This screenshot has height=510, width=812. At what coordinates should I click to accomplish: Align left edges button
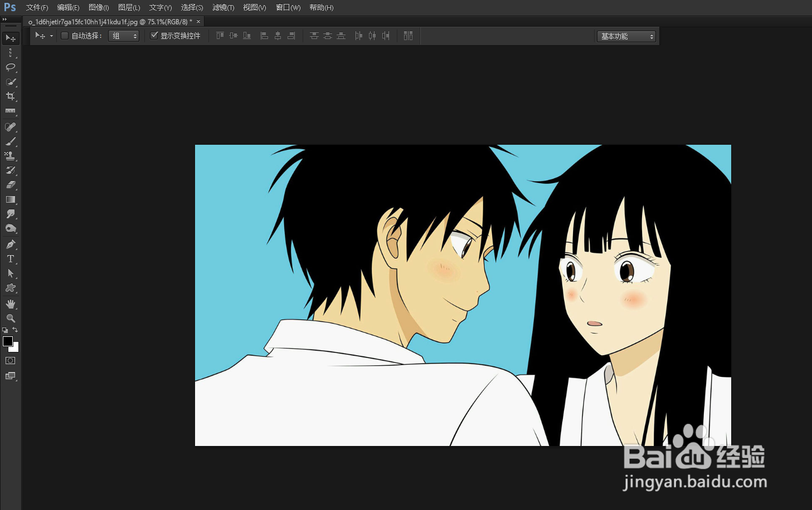pyautogui.click(x=264, y=36)
